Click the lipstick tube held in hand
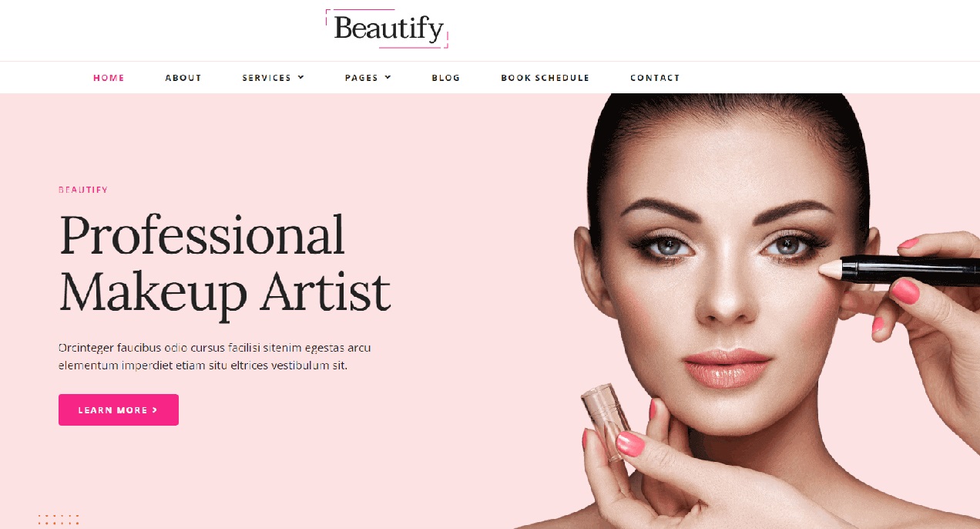This screenshot has width=980, height=529. [606, 420]
